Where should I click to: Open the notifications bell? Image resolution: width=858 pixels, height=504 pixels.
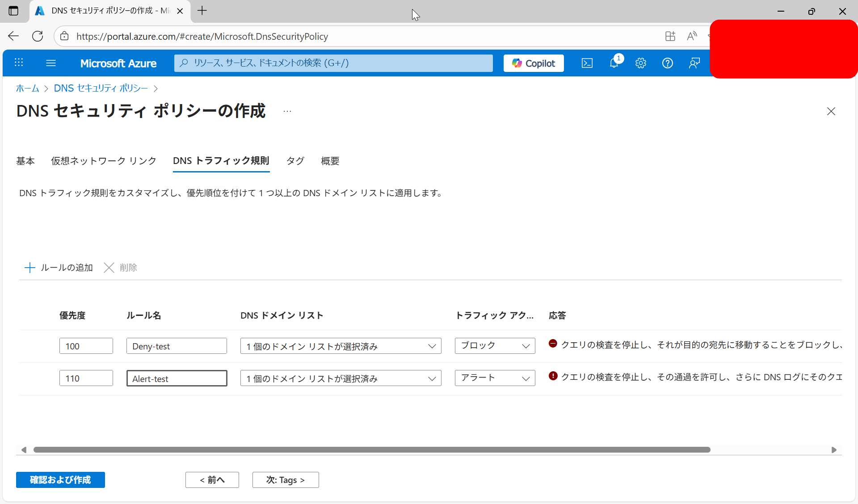[x=614, y=63]
